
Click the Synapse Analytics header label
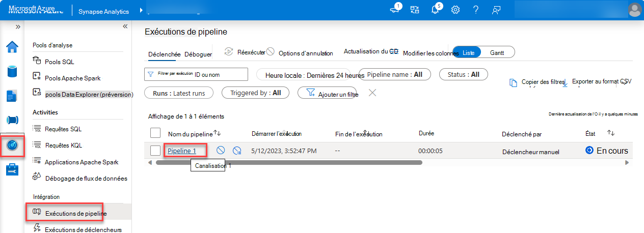click(103, 11)
